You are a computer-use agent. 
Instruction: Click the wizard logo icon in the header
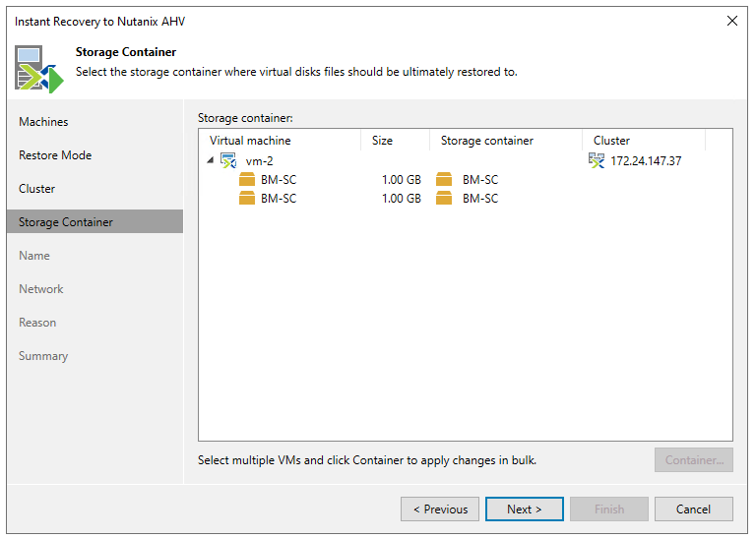coord(39,69)
